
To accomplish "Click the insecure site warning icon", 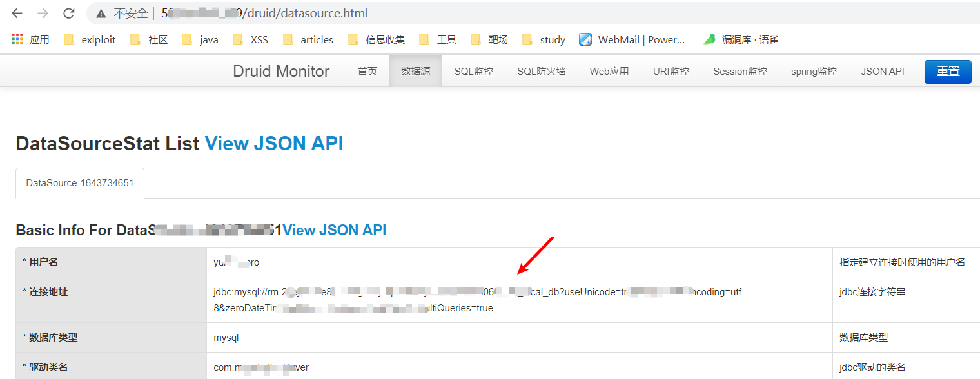I will click(101, 13).
